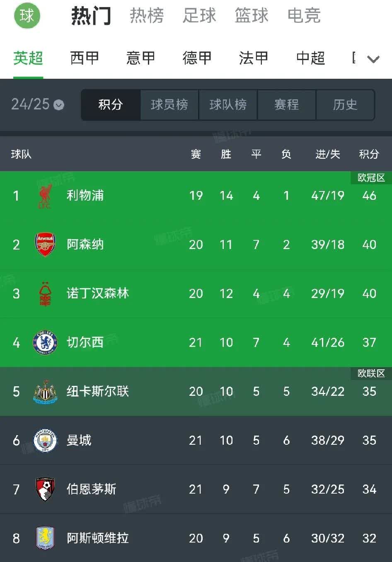Click the Bournemouth club crest
This screenshot has height=562, width=392.
pyautogui.click(x=46, y=489)
